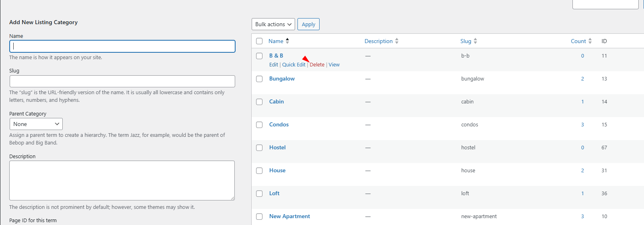Open the Loft category link
This screenshot has height=225, width=644.
[274, 193]
